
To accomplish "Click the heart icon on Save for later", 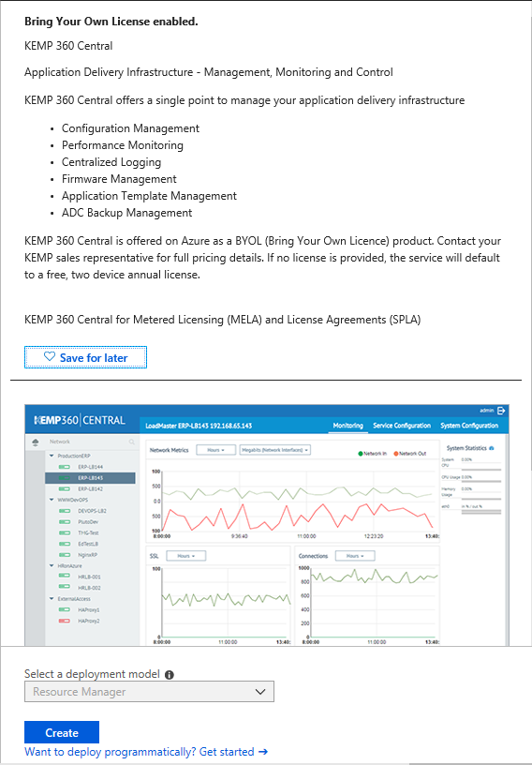I will [50, 356].
